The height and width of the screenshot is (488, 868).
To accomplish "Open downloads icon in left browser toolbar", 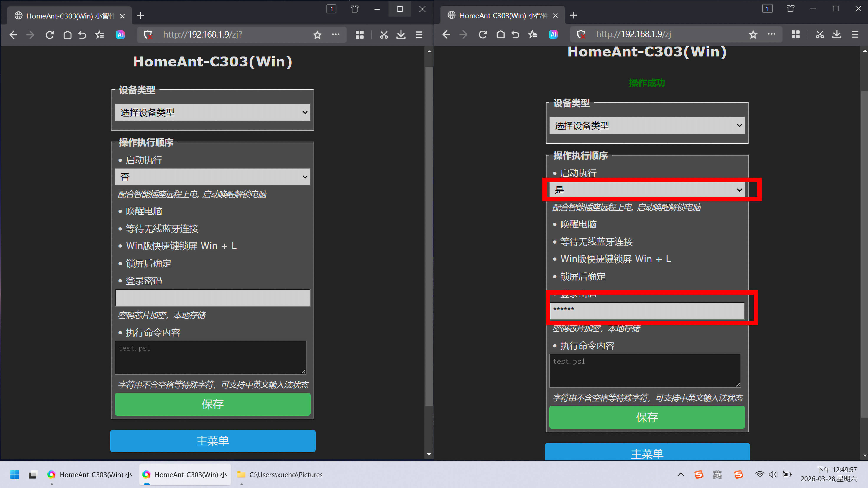I will pyautogui.click(x=401, y=35).
